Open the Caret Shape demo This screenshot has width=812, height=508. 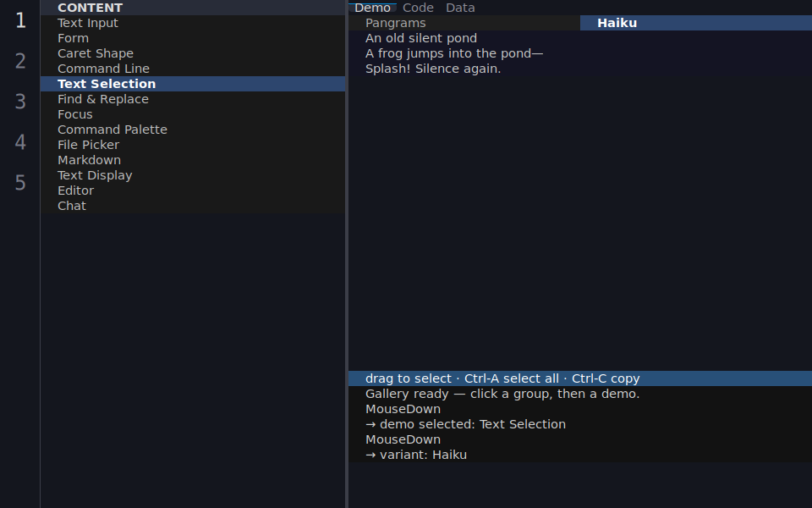click(193, 53)
